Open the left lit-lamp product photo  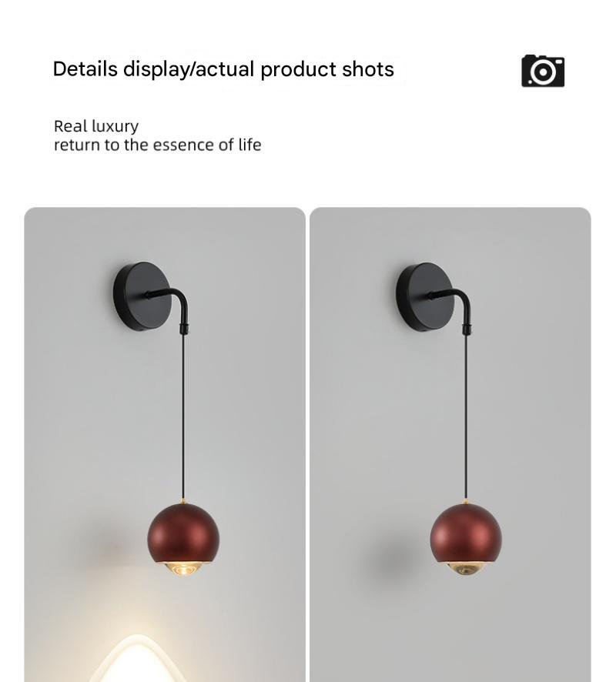tap(165, 444)
